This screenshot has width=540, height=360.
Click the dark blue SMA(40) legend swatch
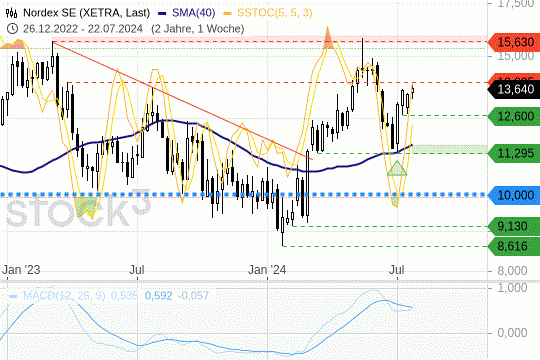[x=162, y=13]
